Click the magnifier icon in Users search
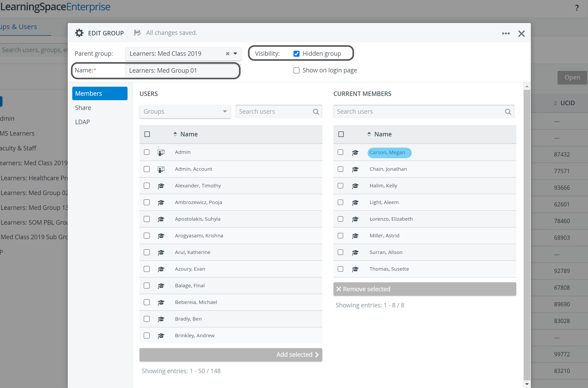Screen dimensions: 588x388 [316, 112]
